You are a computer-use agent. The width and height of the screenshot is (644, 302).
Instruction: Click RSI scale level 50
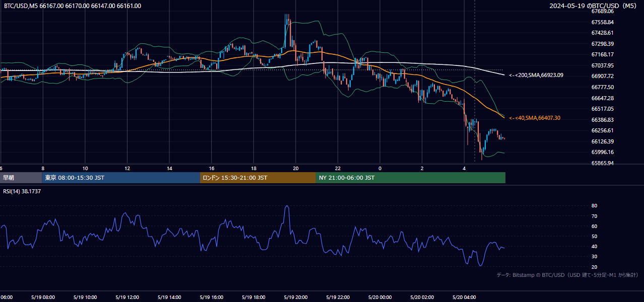click(x=594, y=236)
